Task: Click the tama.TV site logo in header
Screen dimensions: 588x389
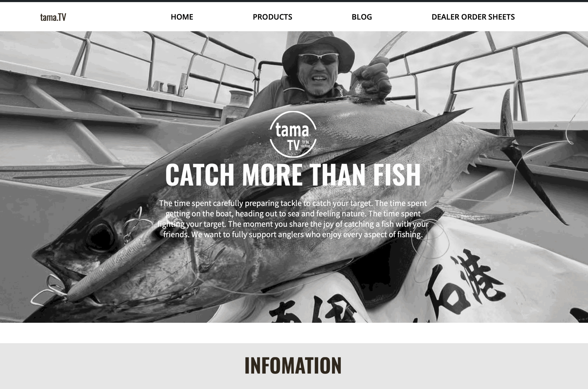Action: point(53,17)
